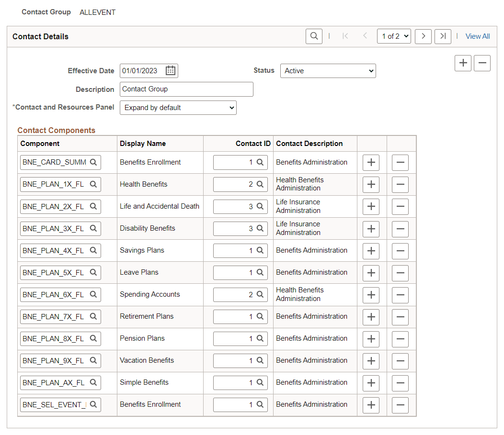Viewport: 504px width, 435px height.
Task: Open the Contact and Resources Panel dropdown
Action: pyautogui.click(x=178, y=107)
